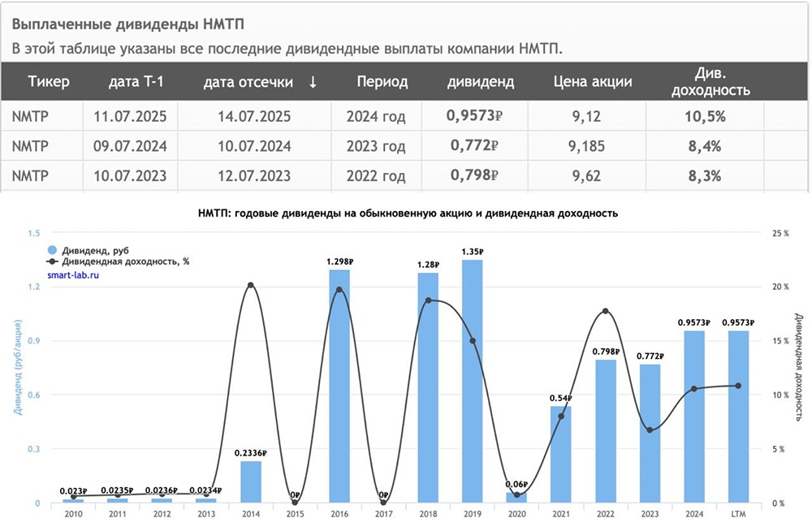
Task: Click the Див. доходность column header
Action: (x=710, y=81)
